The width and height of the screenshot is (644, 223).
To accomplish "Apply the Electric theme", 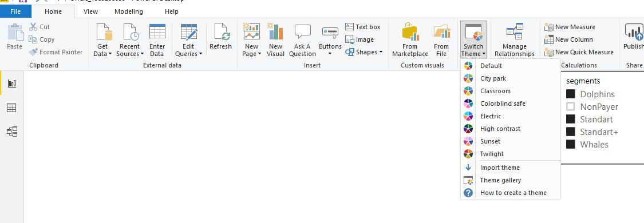I will 511,116.
